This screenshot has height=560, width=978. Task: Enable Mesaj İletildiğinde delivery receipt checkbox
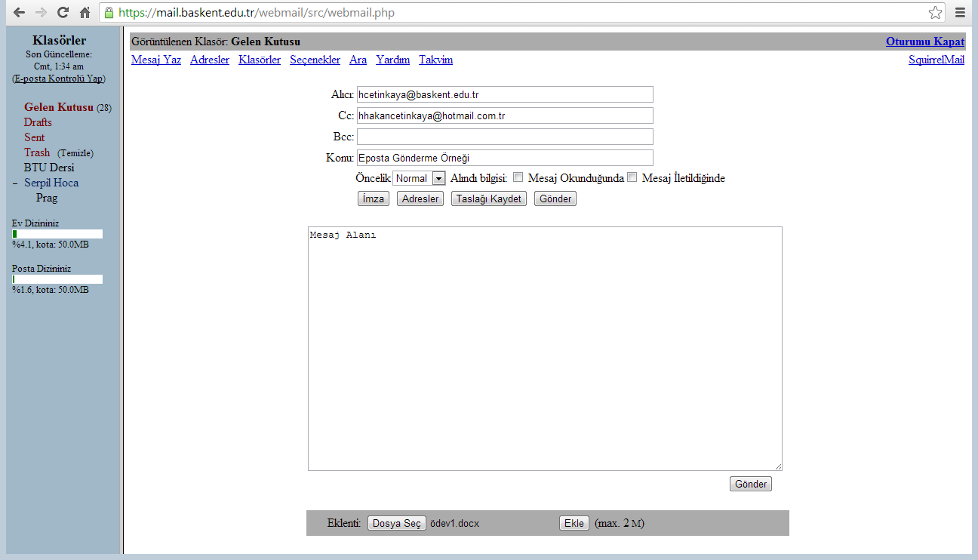tap(632, 177)
